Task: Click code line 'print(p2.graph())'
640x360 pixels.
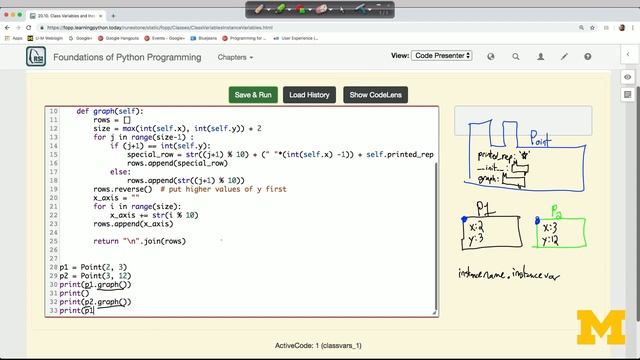Action: tap(96, 302)
